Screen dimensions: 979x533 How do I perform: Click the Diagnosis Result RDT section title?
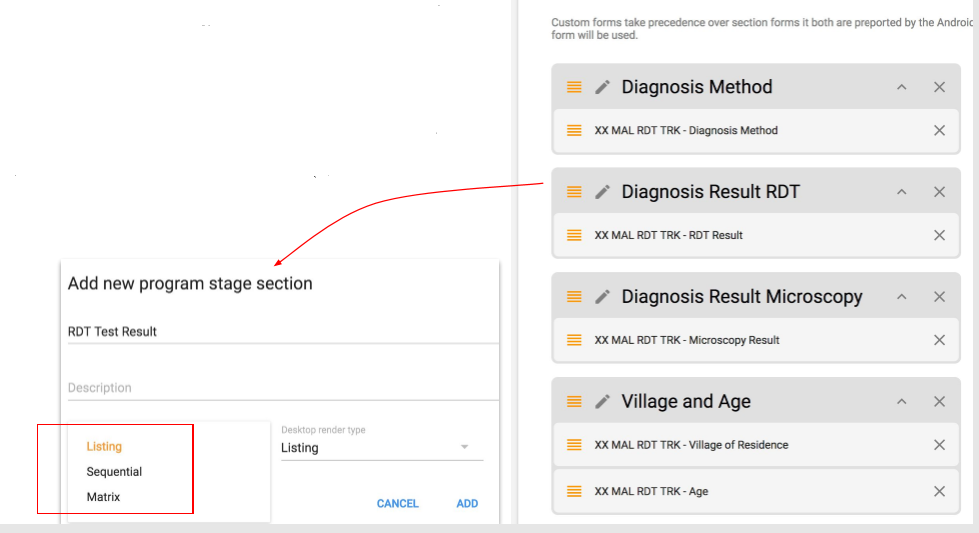click(x=711, y=192)
